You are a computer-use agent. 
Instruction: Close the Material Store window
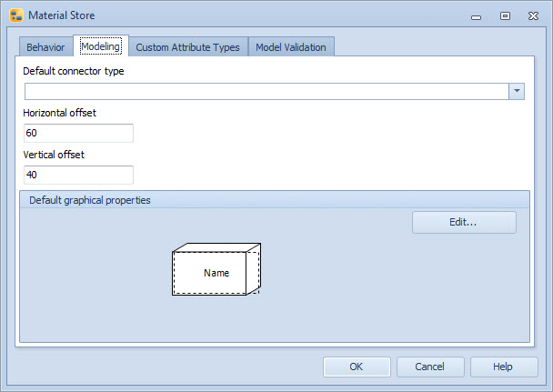533,15
